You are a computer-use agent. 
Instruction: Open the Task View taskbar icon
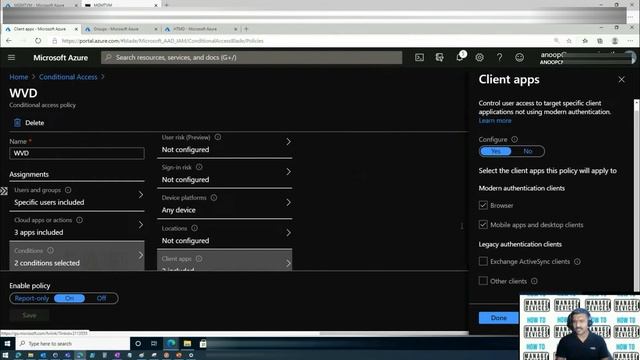[154, 343]
